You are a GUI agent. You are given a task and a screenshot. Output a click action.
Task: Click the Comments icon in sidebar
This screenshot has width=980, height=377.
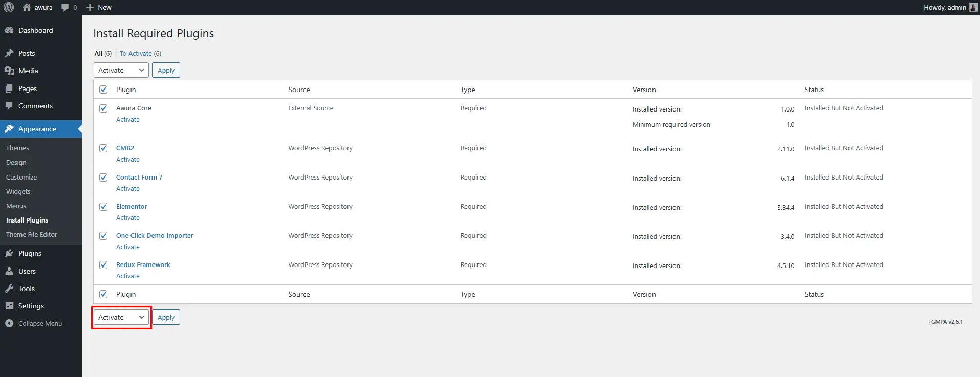(x=9, y=106)
